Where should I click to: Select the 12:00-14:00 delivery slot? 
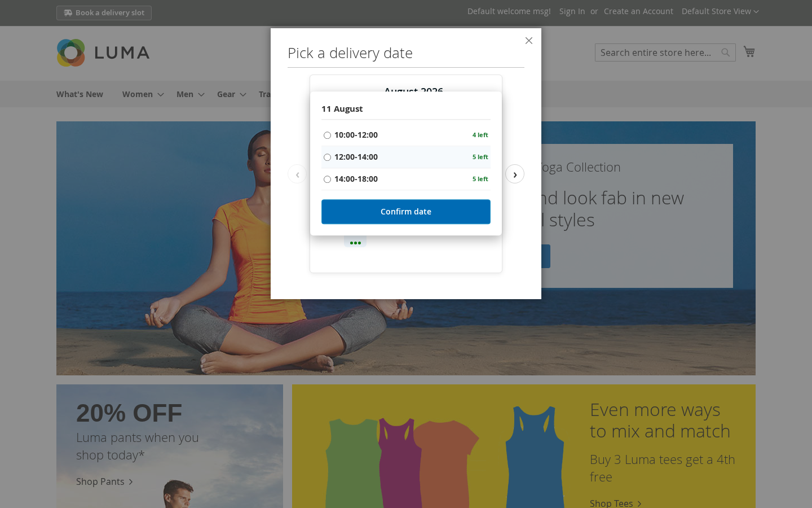pyautogui.click(x=327, y=157)
